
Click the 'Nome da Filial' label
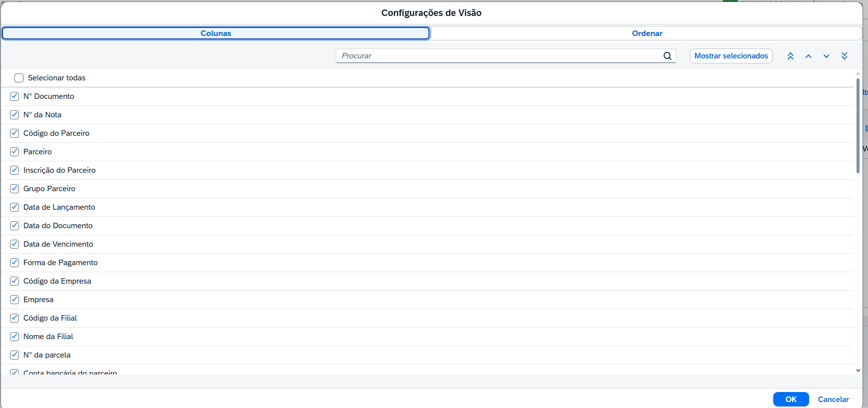point(48,337)
